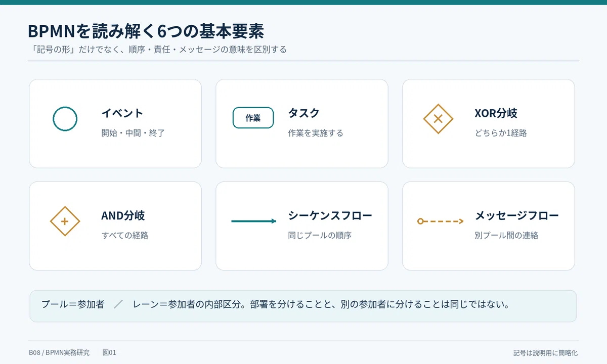This screenshot has width=607, height=364.
Task: Select the text すべての経路
Action: click(125, 236)
